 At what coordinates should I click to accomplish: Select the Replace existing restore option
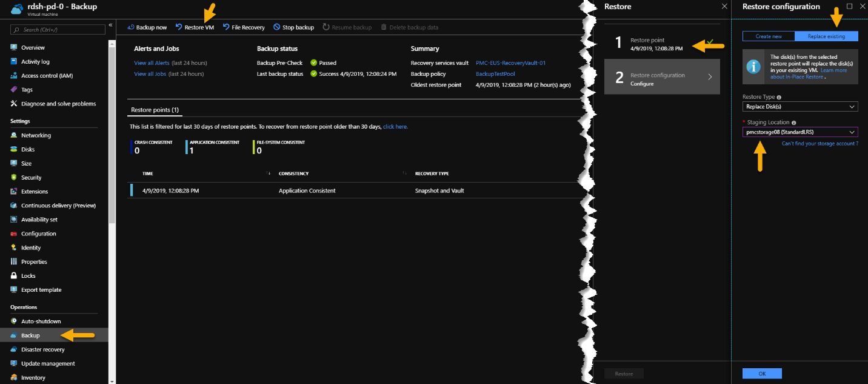(x=826, y=36)
